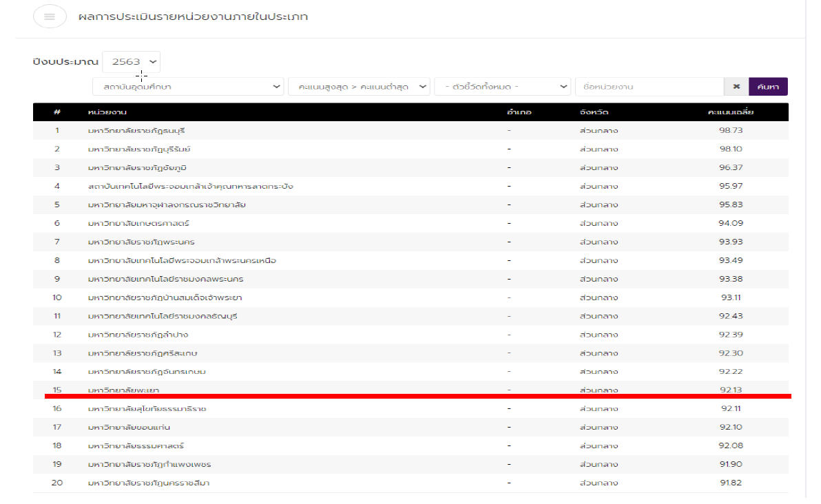821x504 pixels.
Task: Select the row สถาบันเทคโนโลยีพระจอมเกล้าเจ้าคุณทหารลาดกระบัง
Action: point(410,187)
